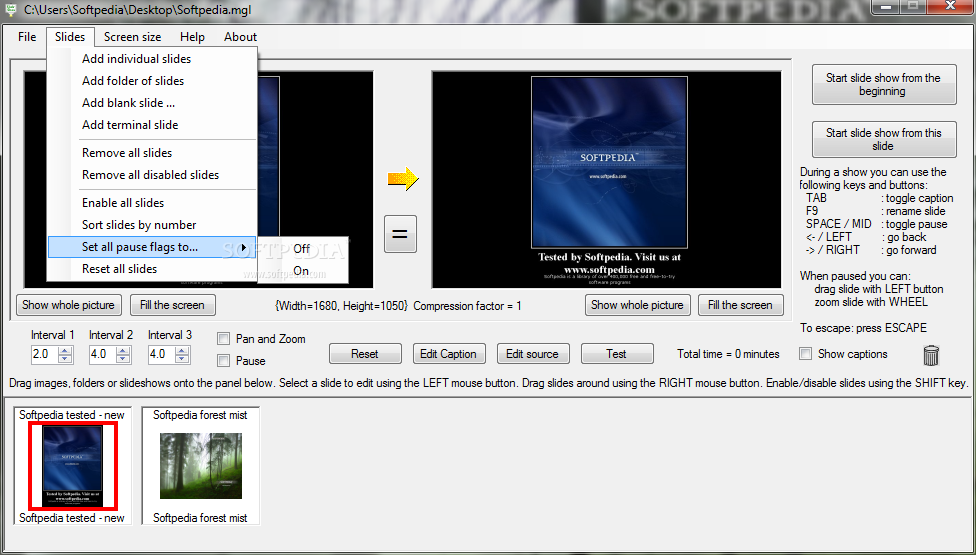
Task: Select Enable all slides
Action: [152, 203]
